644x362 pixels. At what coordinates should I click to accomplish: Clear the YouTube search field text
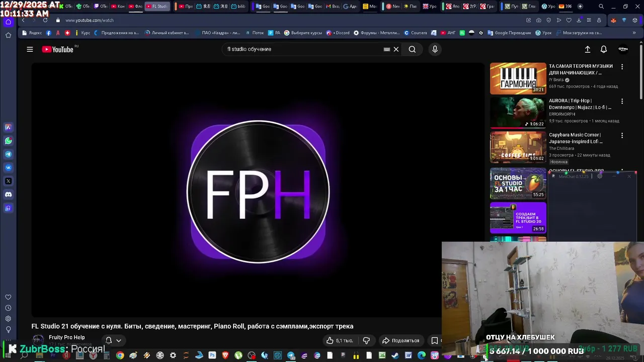[396, 49]
